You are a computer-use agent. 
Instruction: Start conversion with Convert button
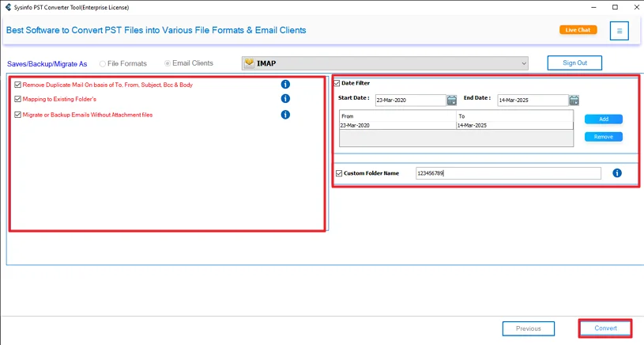pyautogui.click(x=605, y=328)
